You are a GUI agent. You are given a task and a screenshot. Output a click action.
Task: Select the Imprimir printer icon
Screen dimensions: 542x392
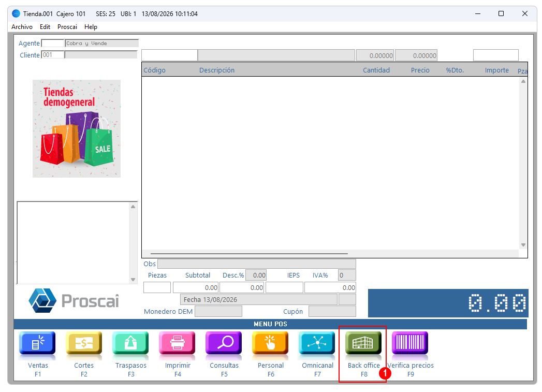click(177, 344)
